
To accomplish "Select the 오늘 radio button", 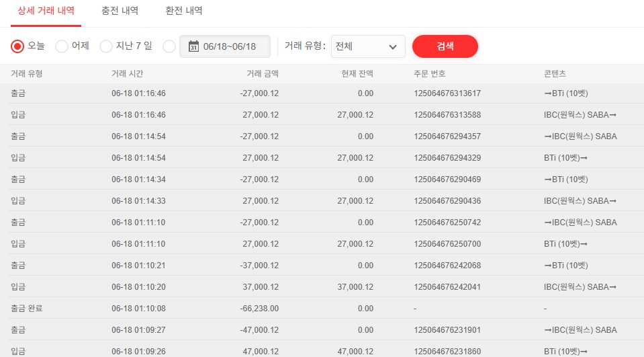I will (x=18, y=46).
